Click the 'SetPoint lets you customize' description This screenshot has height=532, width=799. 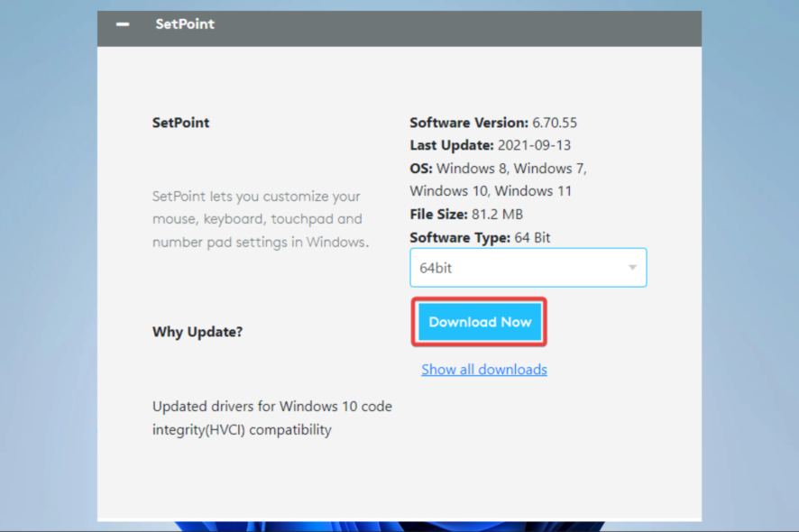261,219
